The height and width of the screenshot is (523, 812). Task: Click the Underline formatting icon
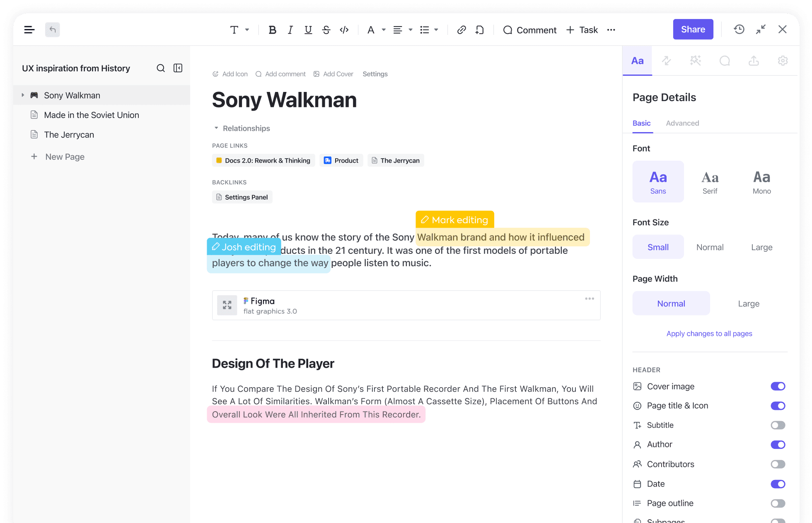(308, 29)
